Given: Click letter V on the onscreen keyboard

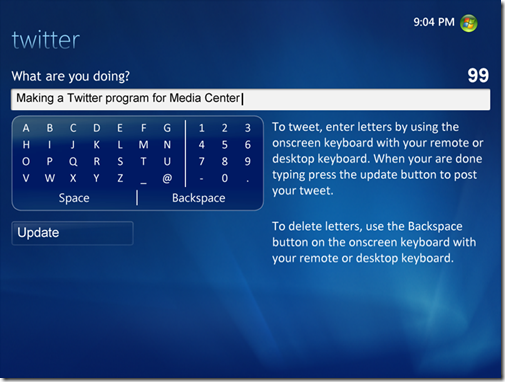Looking at the screenshot, I should 26,178.
